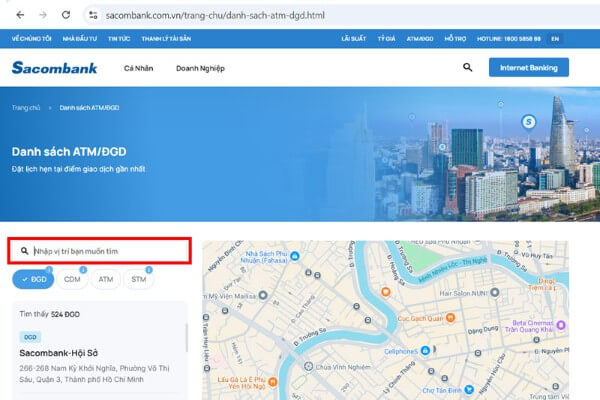Image resolution: width=600 pixels, height=400 pixels.
Task: Click the 266-268 Nam Kỳ Khởi Nghĩa address
Action: coord(94,374)
